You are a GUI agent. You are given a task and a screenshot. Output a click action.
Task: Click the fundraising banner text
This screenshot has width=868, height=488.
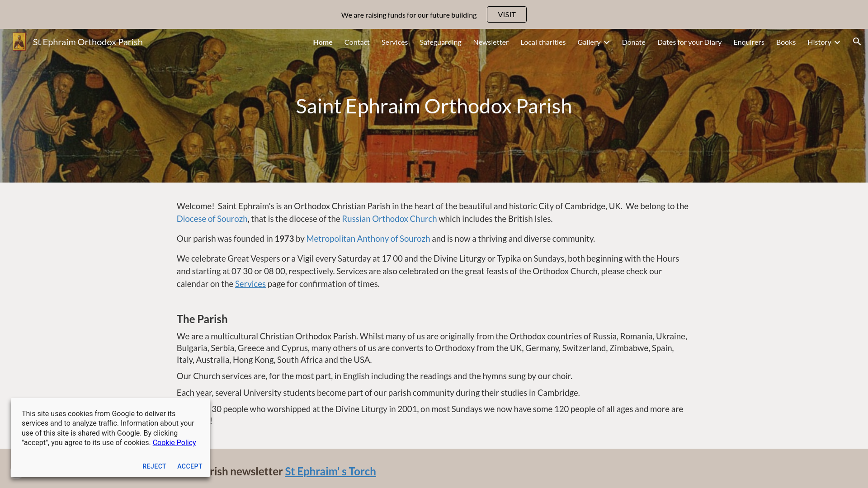click(409, 15)
